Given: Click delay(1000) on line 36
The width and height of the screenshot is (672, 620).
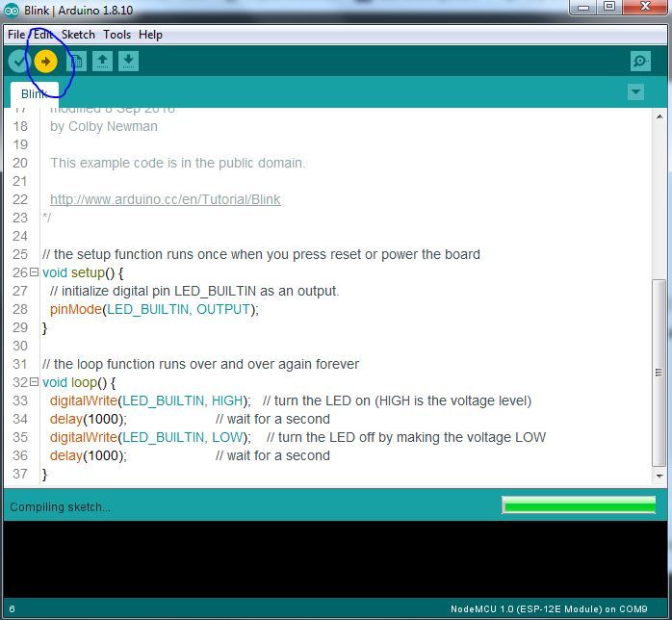Looking at the screenshot, I should 89,455.
